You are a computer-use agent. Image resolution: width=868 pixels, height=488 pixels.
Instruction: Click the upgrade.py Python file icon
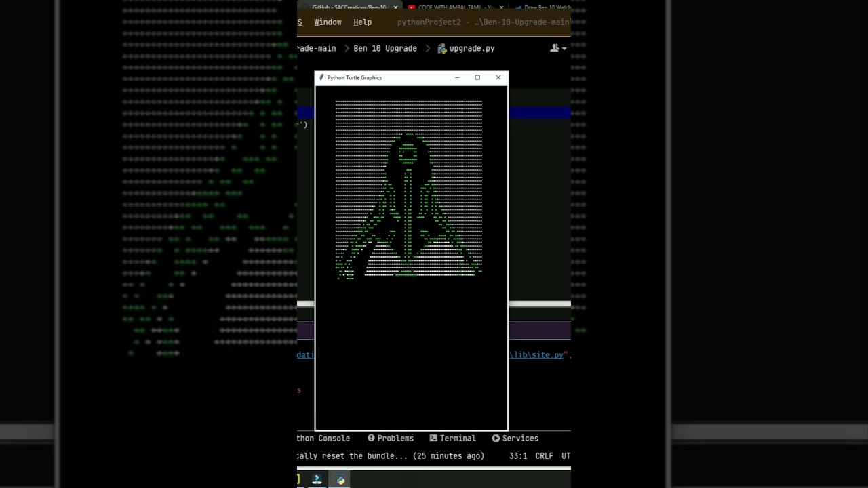pyautogui.click(x=442, y=48)
